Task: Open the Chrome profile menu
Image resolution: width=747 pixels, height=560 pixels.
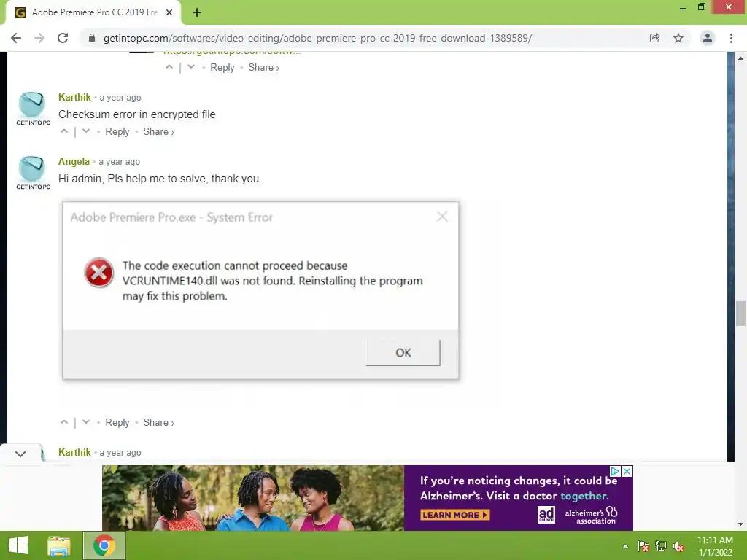Action: (708, 38)
